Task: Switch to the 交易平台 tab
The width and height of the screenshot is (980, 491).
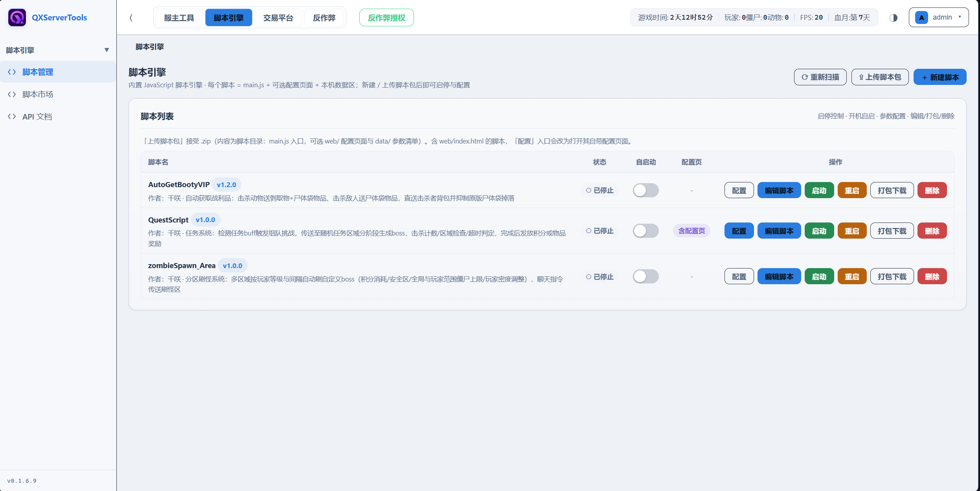Action: [x=278, y=18]
